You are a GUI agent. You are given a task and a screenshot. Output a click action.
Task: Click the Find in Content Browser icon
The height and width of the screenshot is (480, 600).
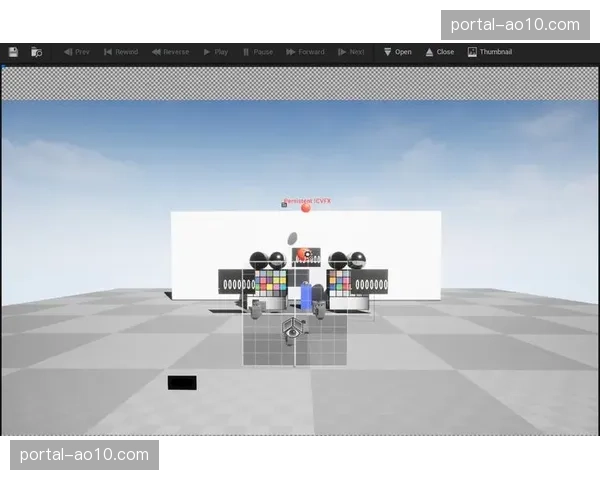[x=37, y=52]
